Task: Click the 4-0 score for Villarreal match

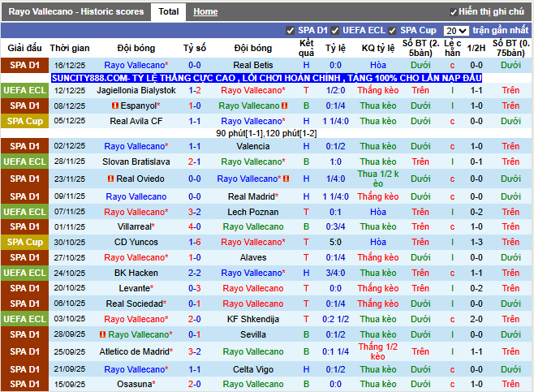Action: [x=195, y=226]
